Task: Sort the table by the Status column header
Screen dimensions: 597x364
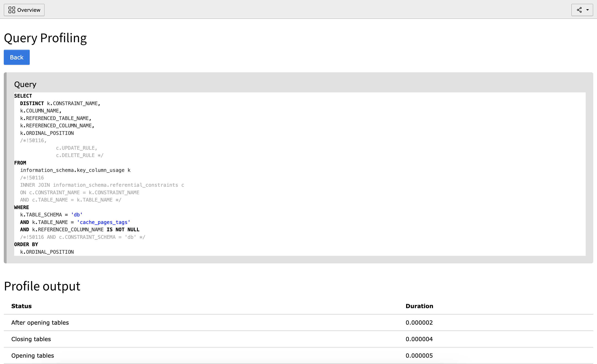Action: pyautogui.click(x=21, y=306)
